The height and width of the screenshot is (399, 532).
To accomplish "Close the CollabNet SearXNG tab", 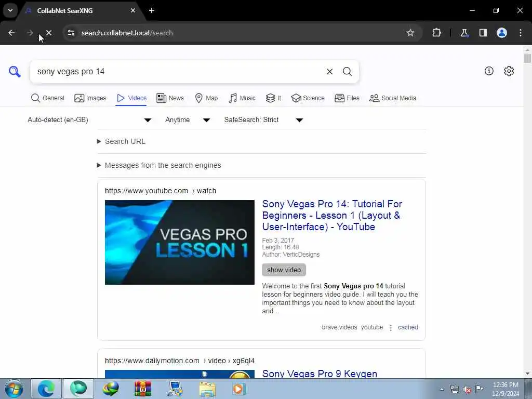I will pos(133,10).
